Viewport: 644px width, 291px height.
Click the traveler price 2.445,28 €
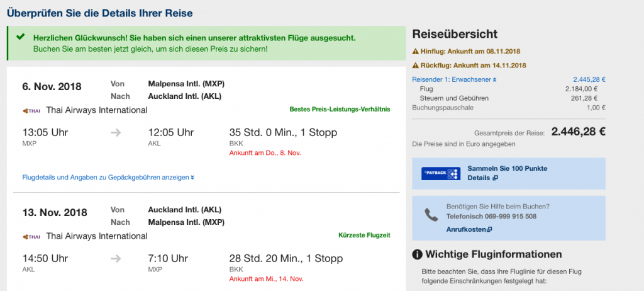[589, 79]
